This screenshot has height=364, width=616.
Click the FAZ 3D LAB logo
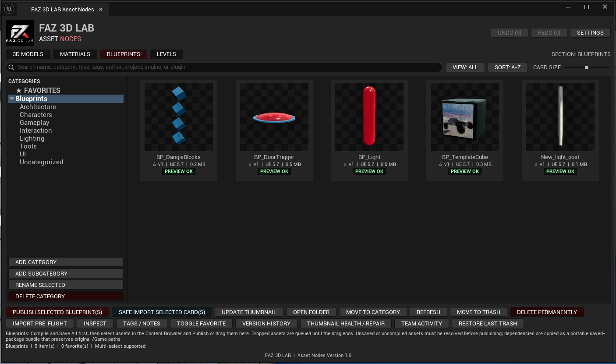pyautogui.click(x=20, y=33)
